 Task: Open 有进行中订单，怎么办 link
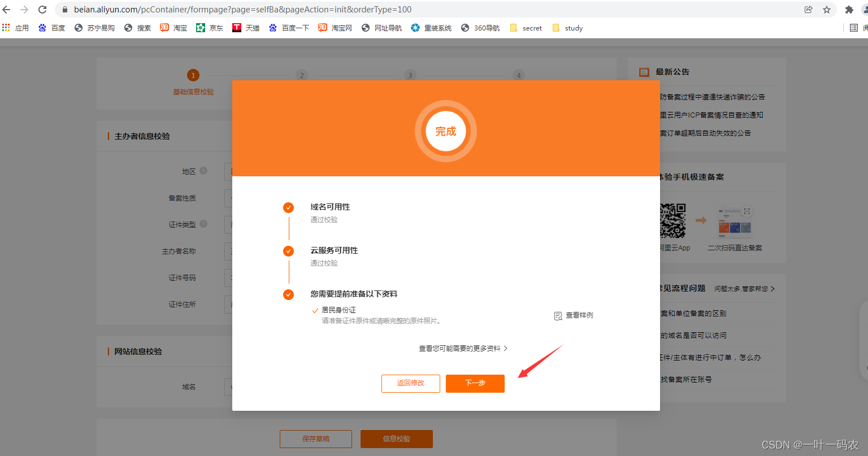tap(710, 358)
